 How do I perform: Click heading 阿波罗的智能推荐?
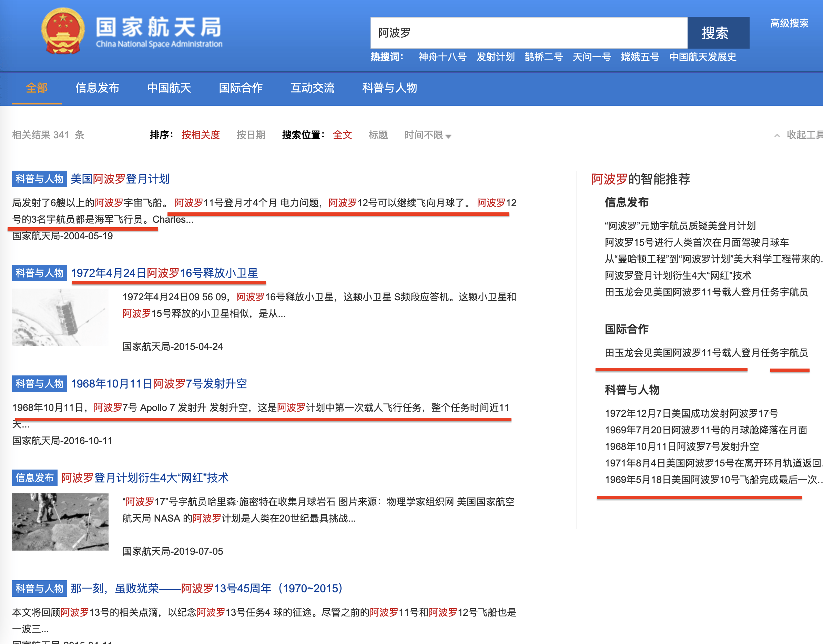coord(640,179)
